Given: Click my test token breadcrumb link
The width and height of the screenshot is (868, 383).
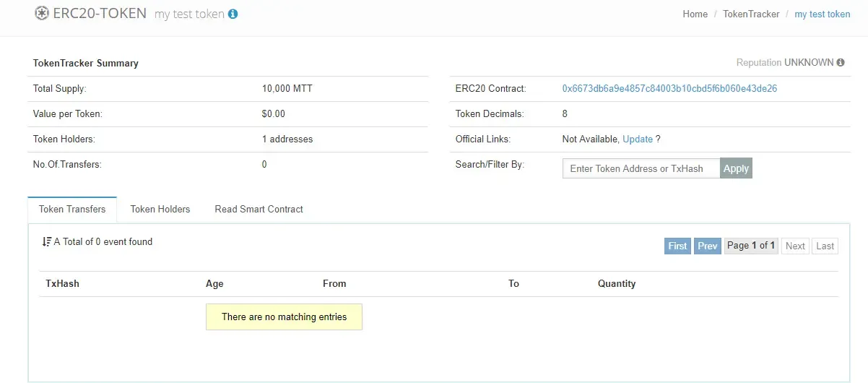Looking at the screenshot, I should tap(823, 14).
